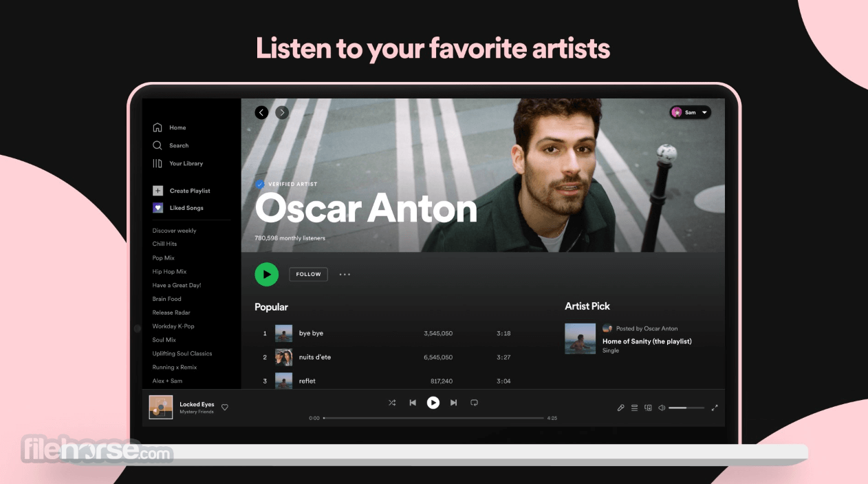
Task: Click the Search magnifier icon
Action: pyautogui.click(x=158, y=145)
